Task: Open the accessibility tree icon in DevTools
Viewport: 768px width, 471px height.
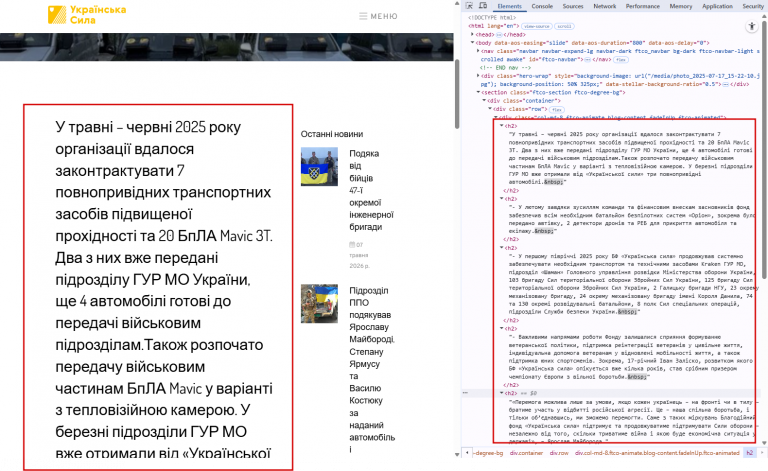Action: (x=751, y=26)
